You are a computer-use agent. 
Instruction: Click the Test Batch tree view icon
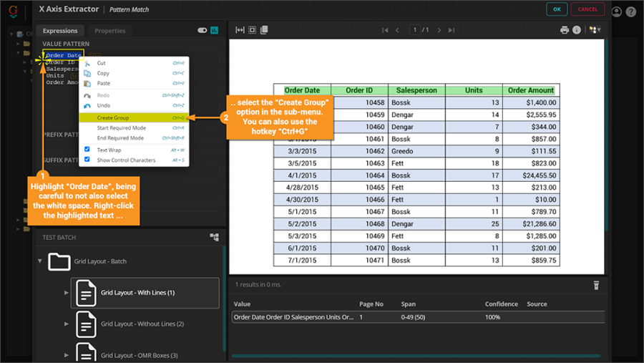pyautogui.click(x=214, y=237)
